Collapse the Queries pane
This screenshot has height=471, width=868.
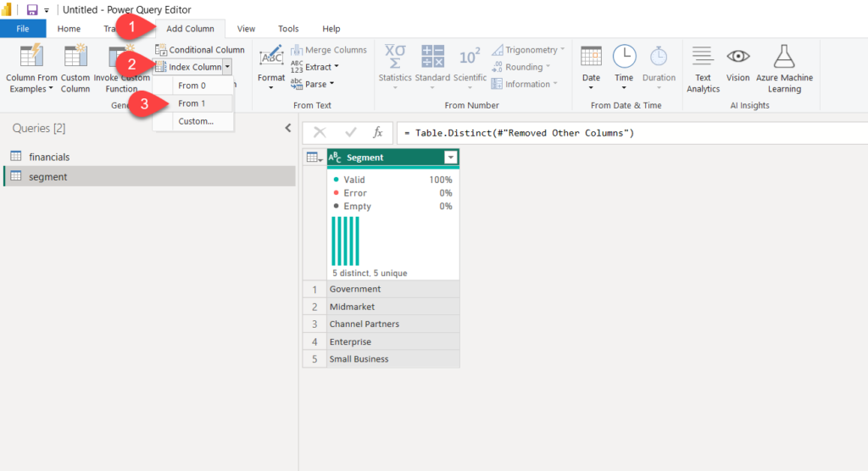click(x=288, y=129)
